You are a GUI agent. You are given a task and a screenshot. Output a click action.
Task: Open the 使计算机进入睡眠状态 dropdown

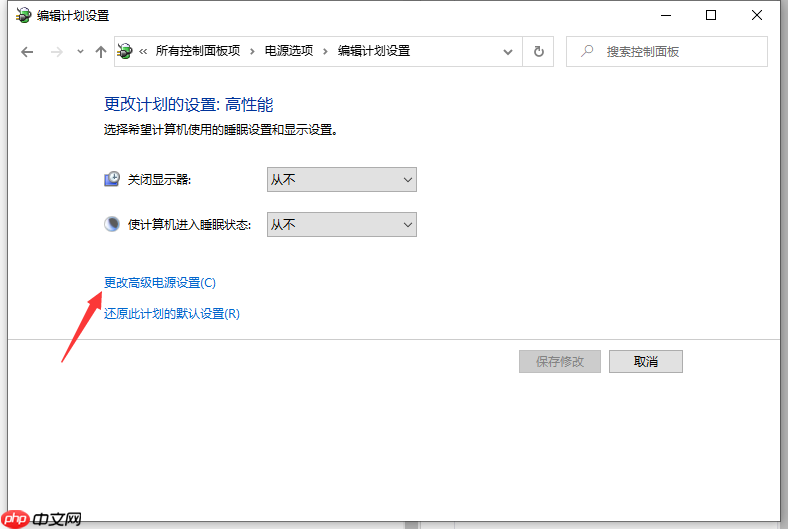(x=342, y=224)
